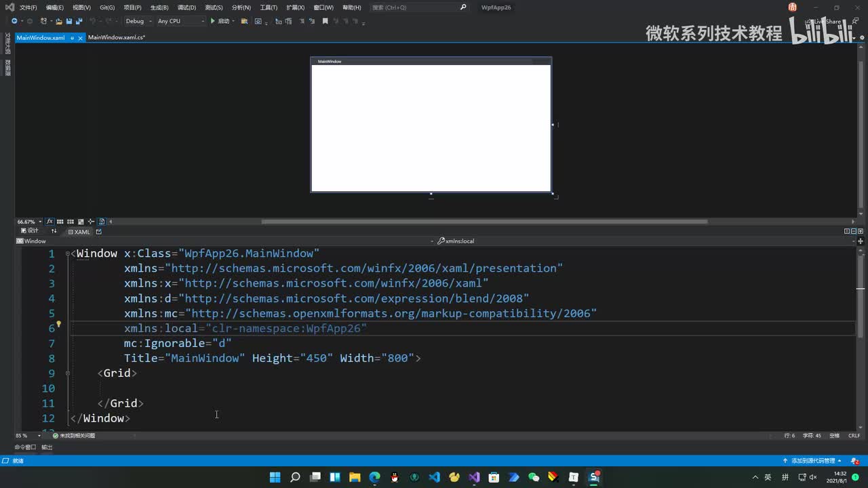The height and width of the screenshot is (488, 868).
Task: Open the 文件(F) menu
Action: [x=28, y=7]
